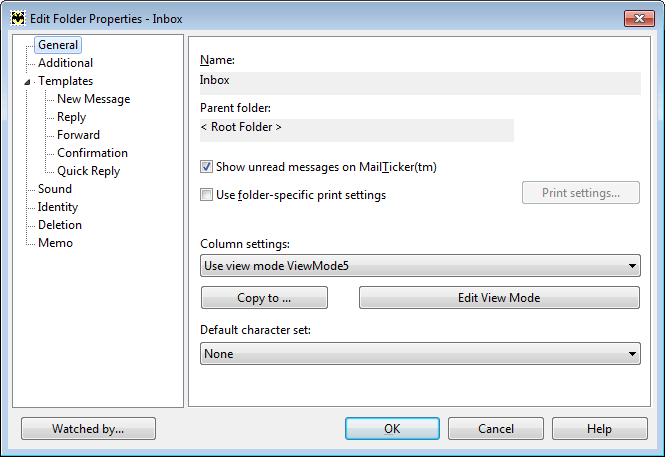The width and height of the screenshot is (665, 457).
Task: Toggle Show unread messages on MailTicker checkbox
Action: pos(206,167)
